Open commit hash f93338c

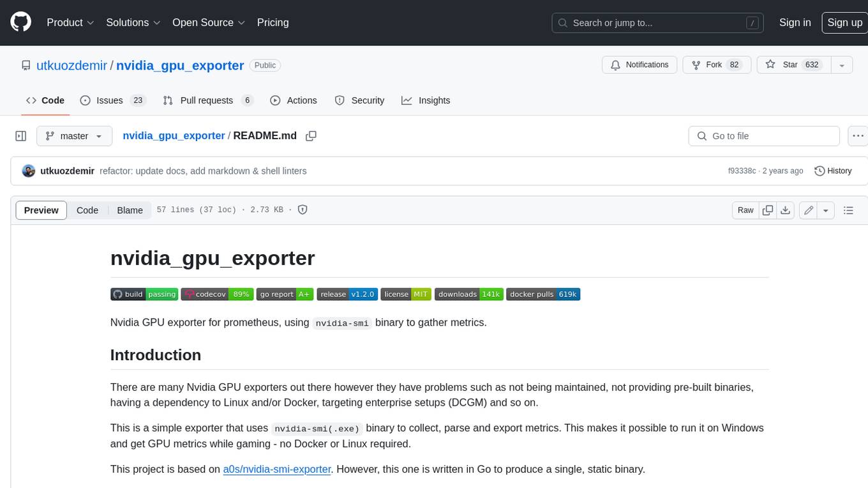coord(742,171)
